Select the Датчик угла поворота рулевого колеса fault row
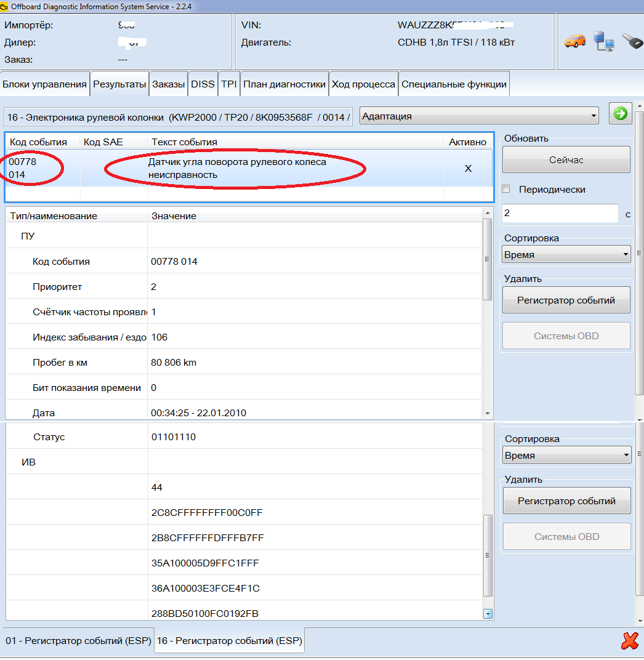This screenshot has width=644, height=660. [x=249, y=168]
